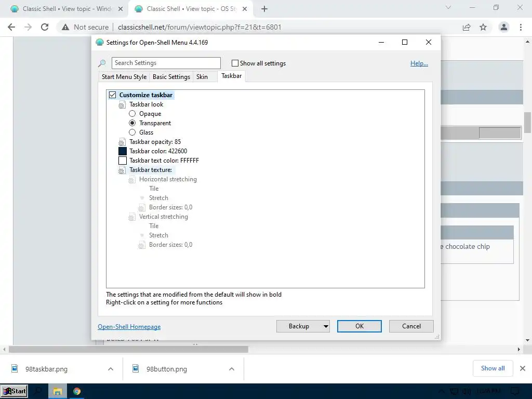Go back in the browser
Screen dimensions: 532x399
pos(11,27)
